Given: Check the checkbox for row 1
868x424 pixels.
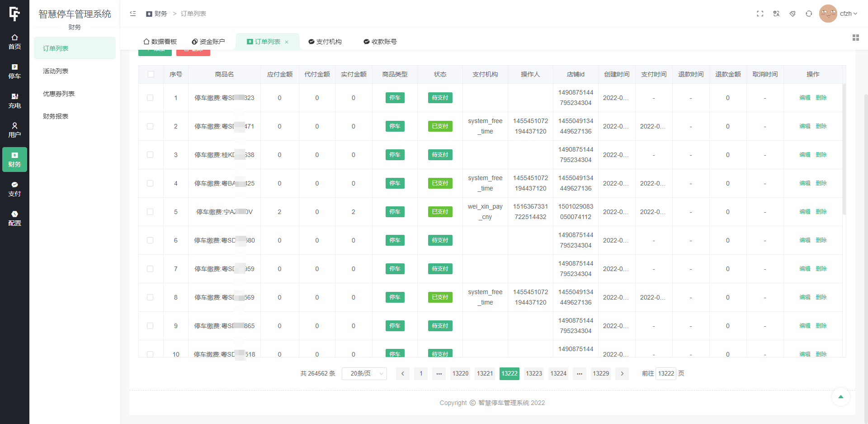Looking at the screenshot, I should click(x=150, y=98).
